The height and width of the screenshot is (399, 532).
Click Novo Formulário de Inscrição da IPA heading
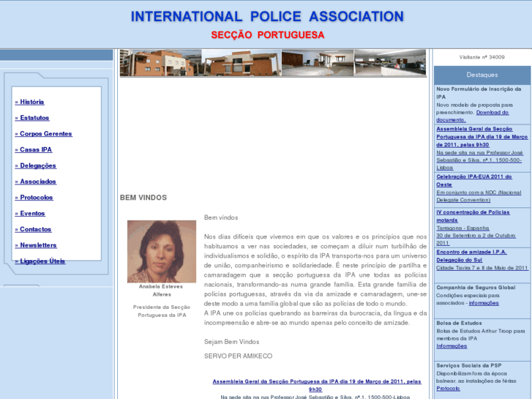[479, 93]
